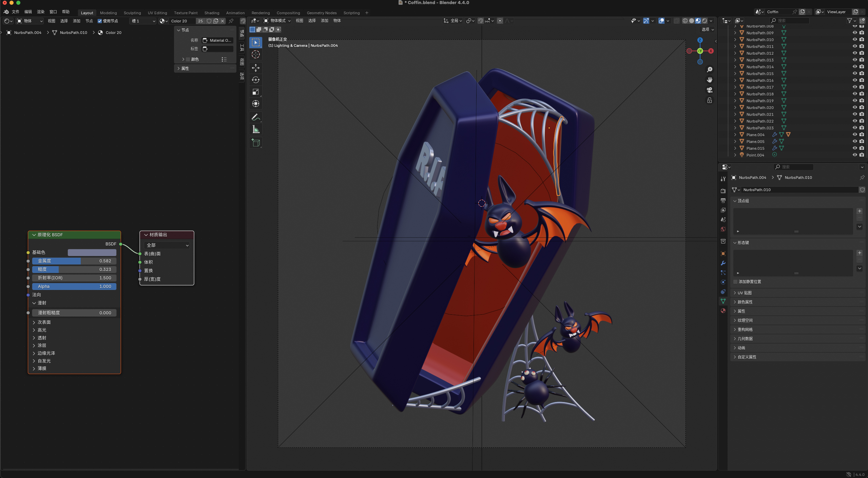Select the Move tool in viewport toolbar
Viewport: 868px width, 478px height.
click(x=256, y=68)
